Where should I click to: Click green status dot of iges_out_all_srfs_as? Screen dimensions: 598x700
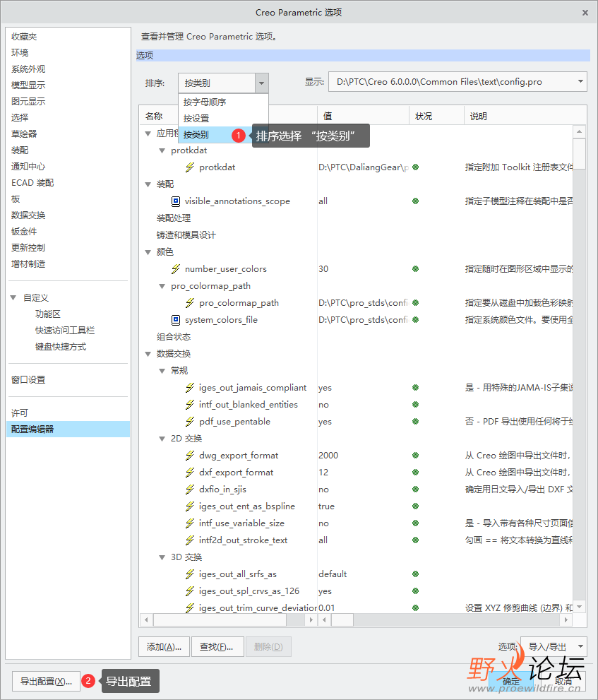click(415, 574)
